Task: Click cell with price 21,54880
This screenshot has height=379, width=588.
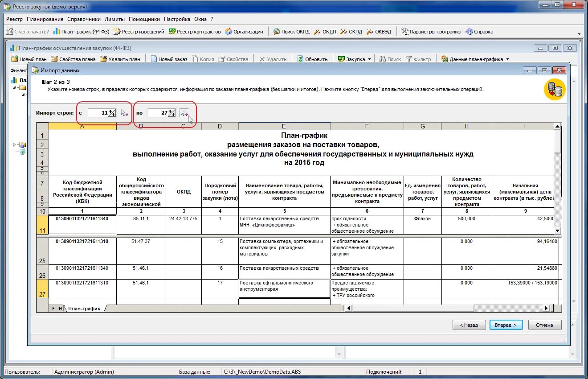Action: pyautogui.click(x=525, y=272)
